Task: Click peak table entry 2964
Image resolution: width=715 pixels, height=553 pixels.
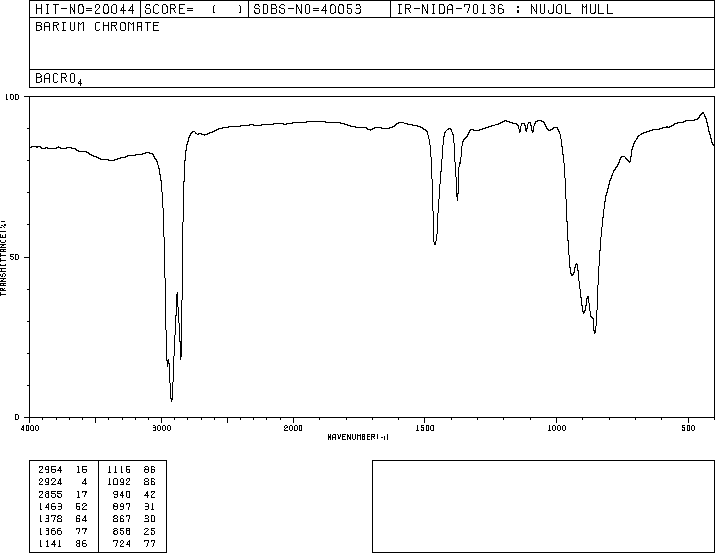Action: 50,469
